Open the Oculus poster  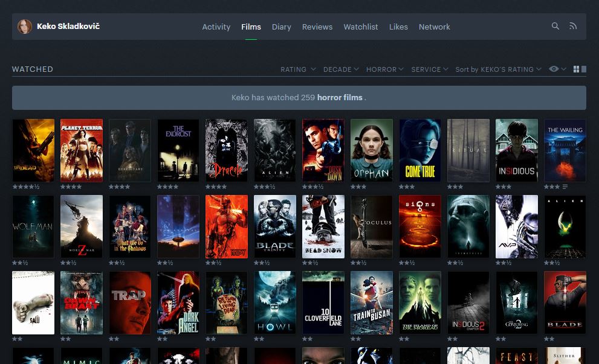(x=372, y=226)
